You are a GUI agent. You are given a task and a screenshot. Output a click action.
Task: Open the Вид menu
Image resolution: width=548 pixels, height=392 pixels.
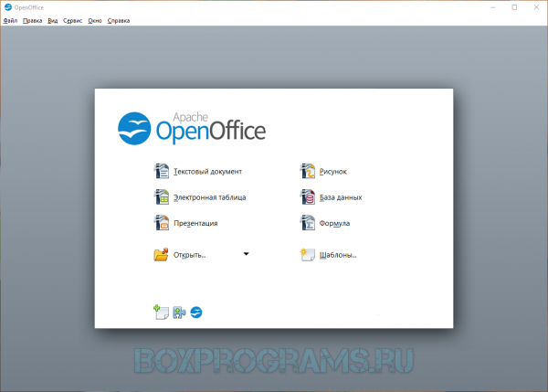(x=53, y=21)
